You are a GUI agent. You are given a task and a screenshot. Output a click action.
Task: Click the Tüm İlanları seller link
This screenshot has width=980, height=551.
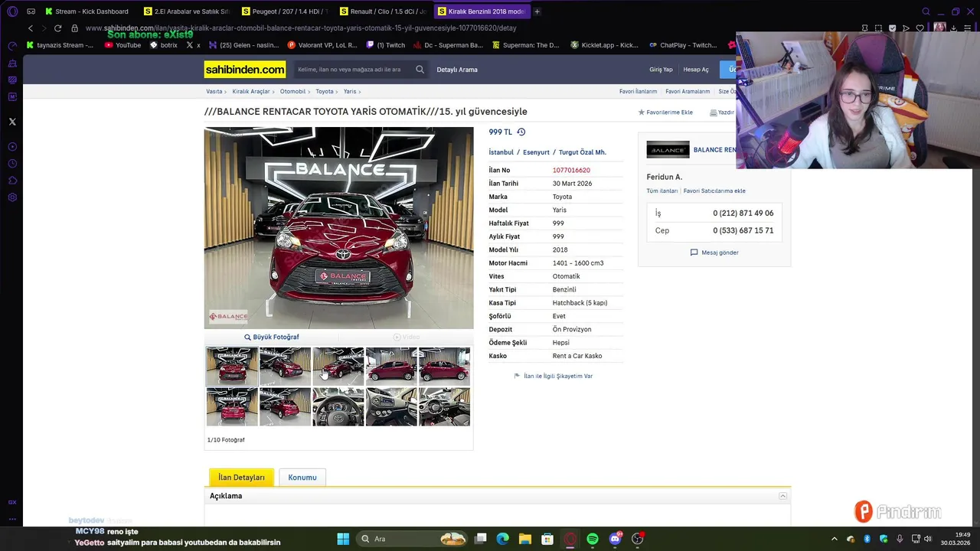point(662,191)
